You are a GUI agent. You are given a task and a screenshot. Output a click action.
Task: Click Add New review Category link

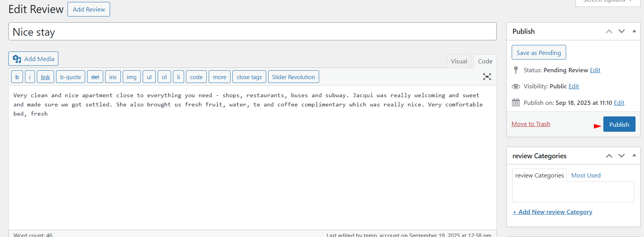(552, 212)
